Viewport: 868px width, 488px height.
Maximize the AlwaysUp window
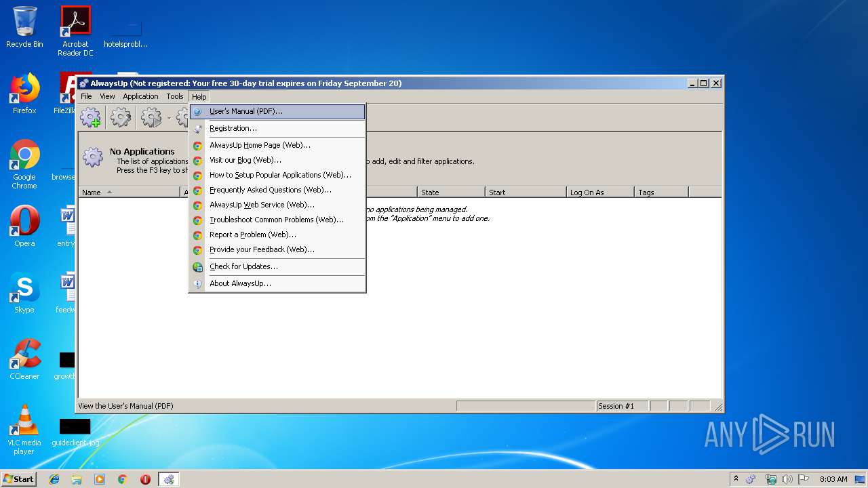coord(704,83)
